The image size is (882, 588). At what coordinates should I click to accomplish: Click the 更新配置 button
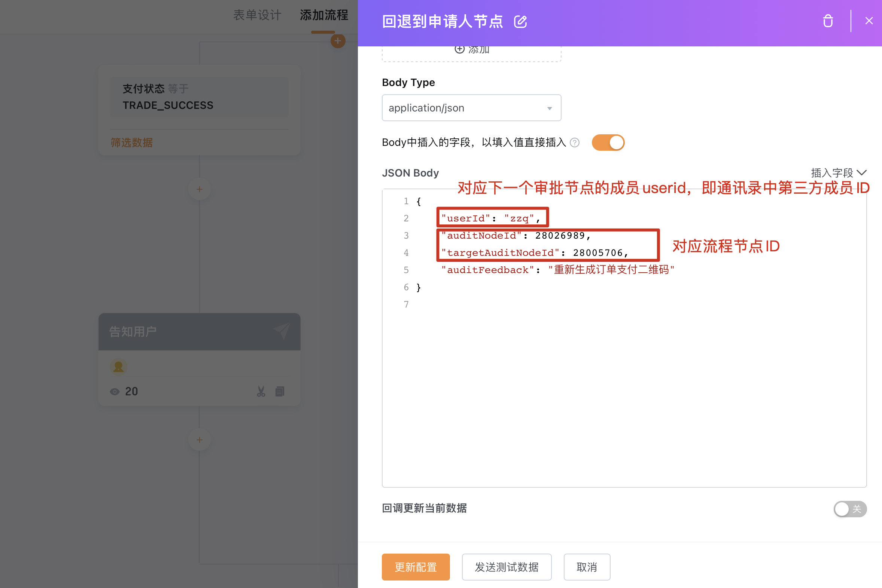[416, 567]
